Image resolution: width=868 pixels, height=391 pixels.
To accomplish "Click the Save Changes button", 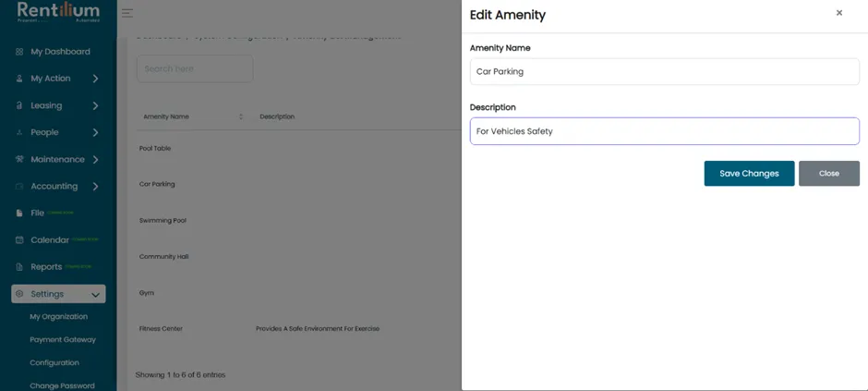I will coord(749,174).
